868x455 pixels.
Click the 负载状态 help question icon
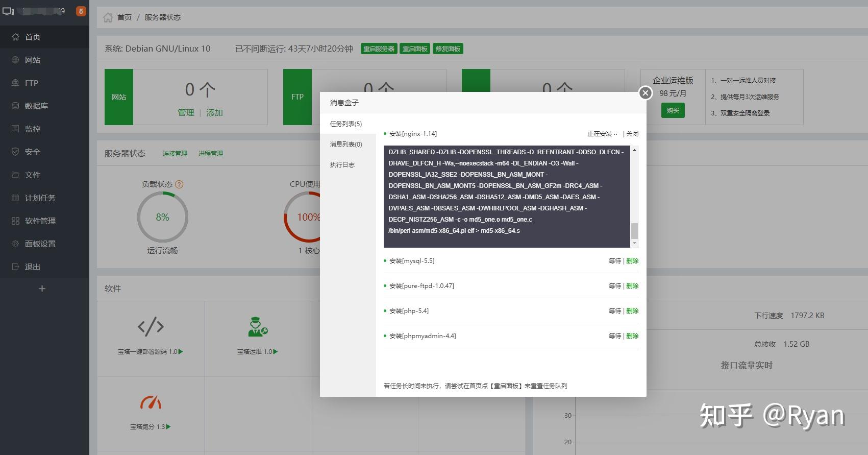(x=179, y=184)
